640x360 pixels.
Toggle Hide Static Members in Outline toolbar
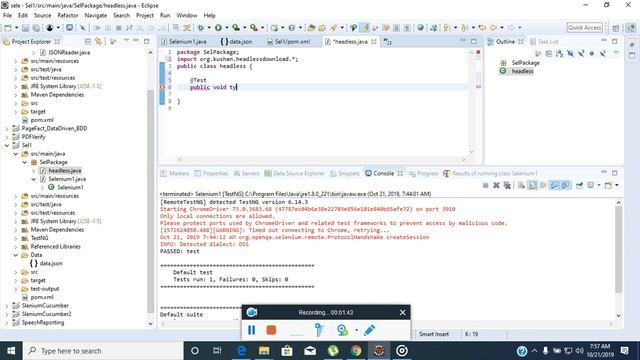[581, 53]
